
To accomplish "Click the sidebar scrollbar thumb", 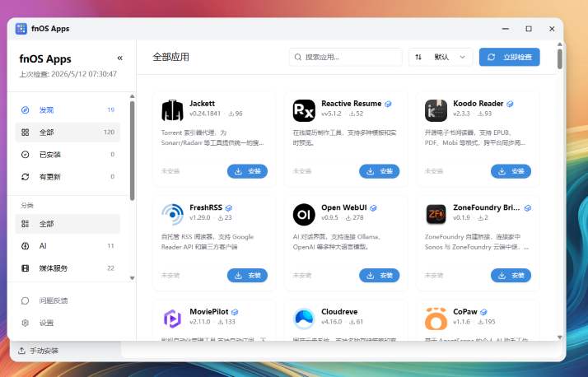I will pyautogui.click(x=132, y=151).
